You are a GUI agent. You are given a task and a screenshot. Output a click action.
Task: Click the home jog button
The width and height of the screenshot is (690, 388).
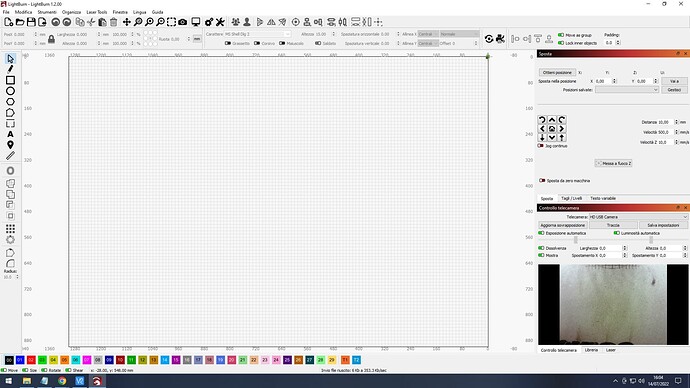coord(552,129)
